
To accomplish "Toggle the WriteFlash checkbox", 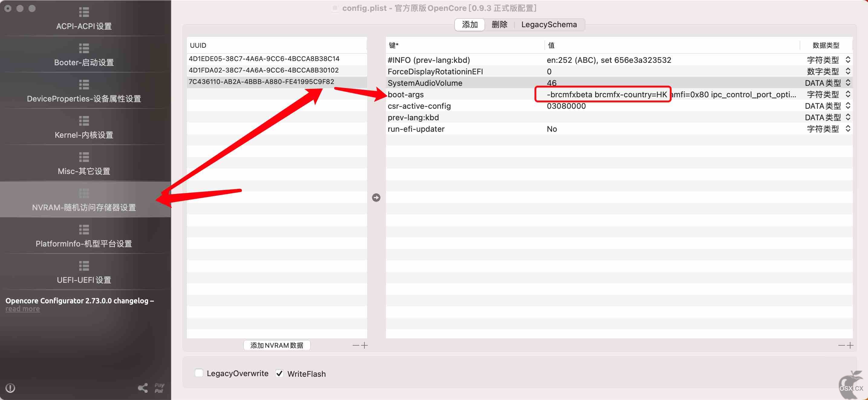I will pos(279,373).
